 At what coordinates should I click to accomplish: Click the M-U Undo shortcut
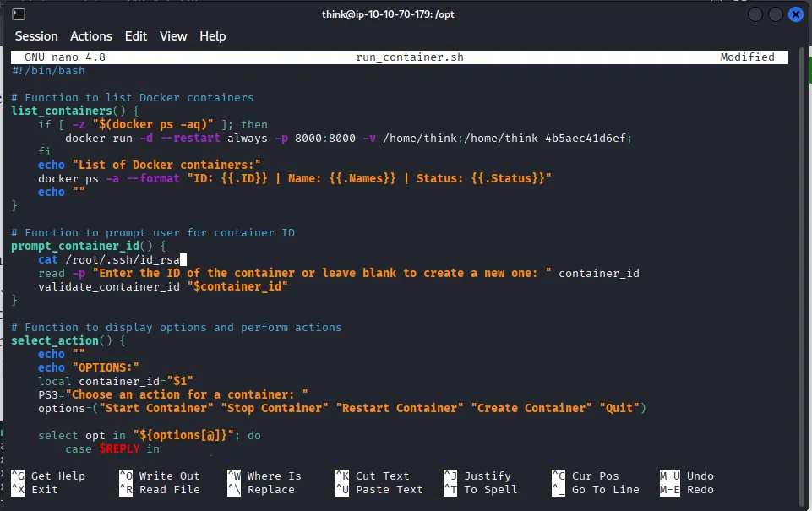coord(687,476)
